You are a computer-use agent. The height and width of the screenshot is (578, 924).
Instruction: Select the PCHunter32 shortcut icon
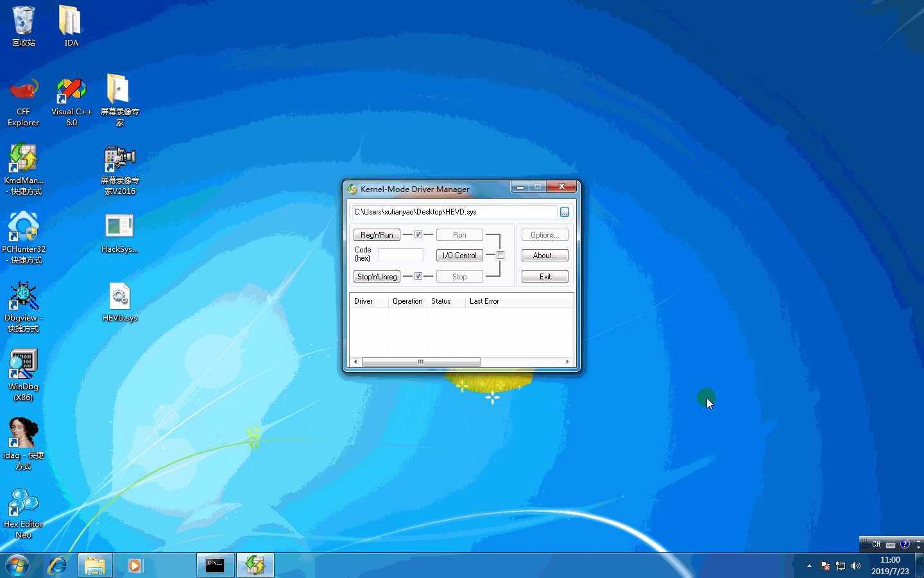coord(23,238)
